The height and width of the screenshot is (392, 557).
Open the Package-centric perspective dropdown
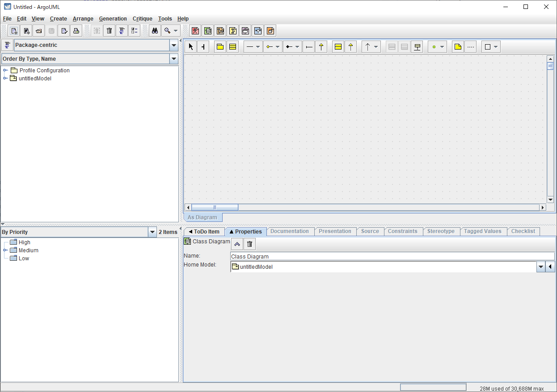coord(174,45)
